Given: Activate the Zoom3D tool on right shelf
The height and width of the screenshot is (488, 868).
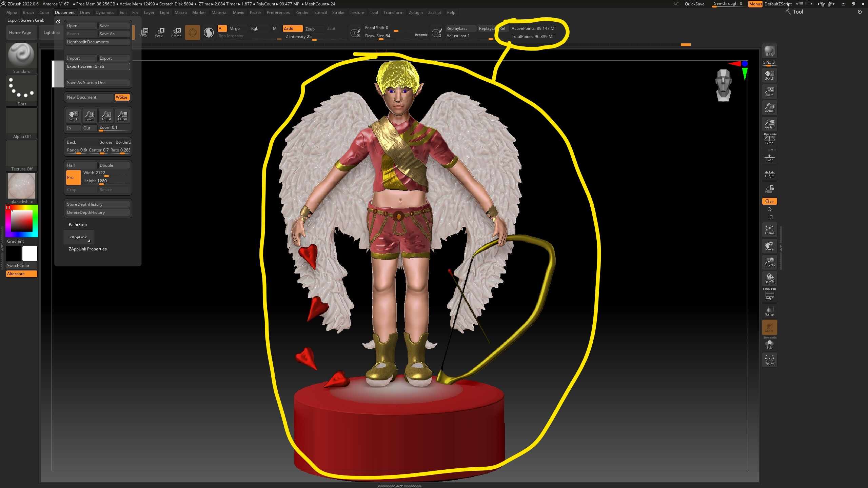Looking at the screenshot, I should click(769, 262).
